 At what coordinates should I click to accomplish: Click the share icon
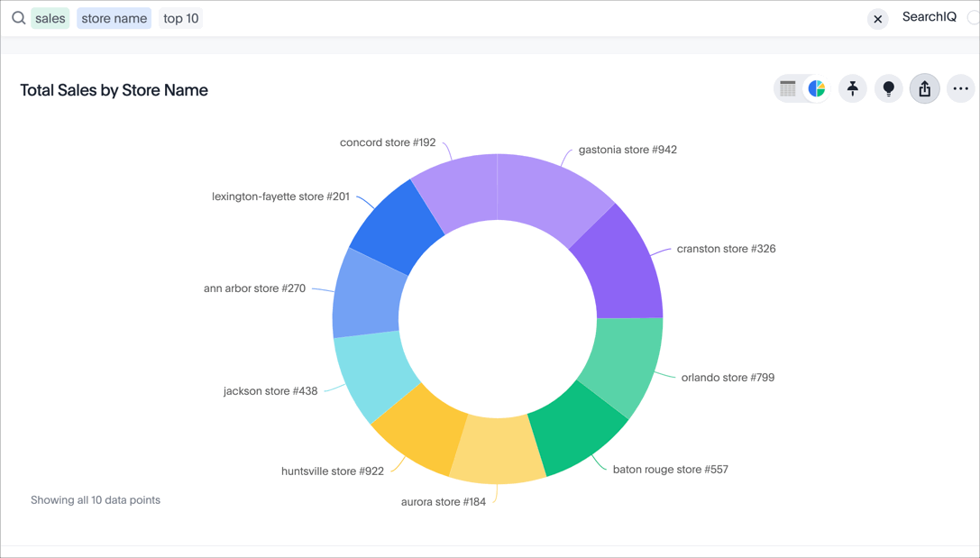924,88
